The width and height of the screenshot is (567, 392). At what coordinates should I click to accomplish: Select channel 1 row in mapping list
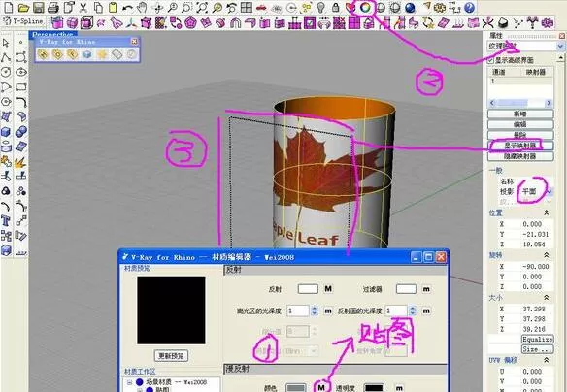[520, 82]
